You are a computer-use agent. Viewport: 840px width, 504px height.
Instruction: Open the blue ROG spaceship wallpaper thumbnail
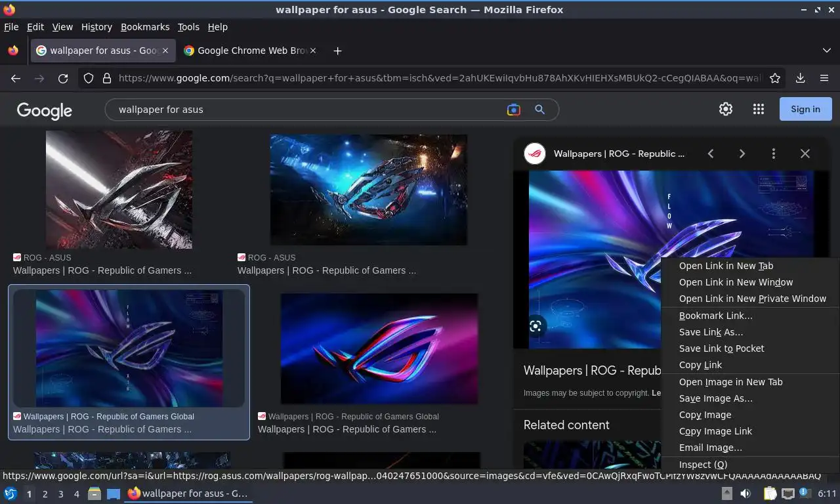369,190
